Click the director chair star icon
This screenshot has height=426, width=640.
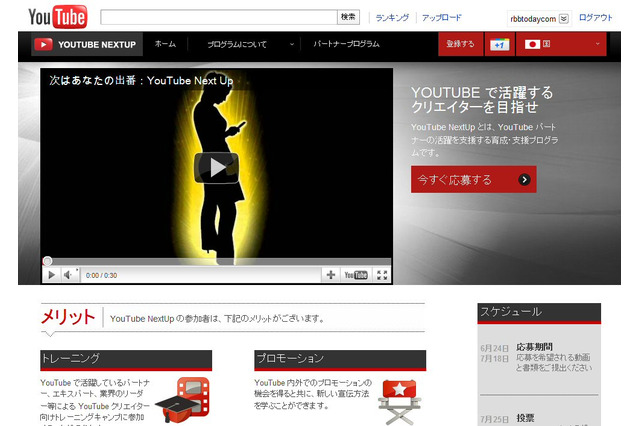399,402
